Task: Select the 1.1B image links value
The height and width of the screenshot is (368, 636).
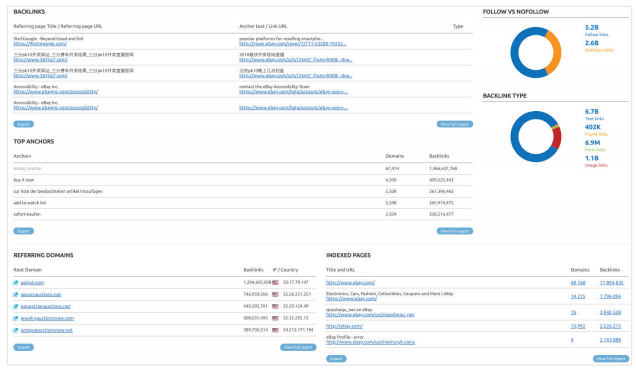Action: pyautogui.click(x=591, y=158)
